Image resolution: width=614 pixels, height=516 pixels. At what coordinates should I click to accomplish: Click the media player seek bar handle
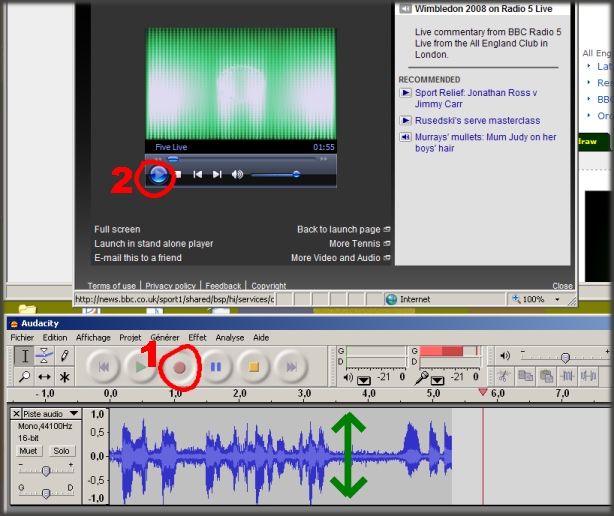tap(173, 159)
